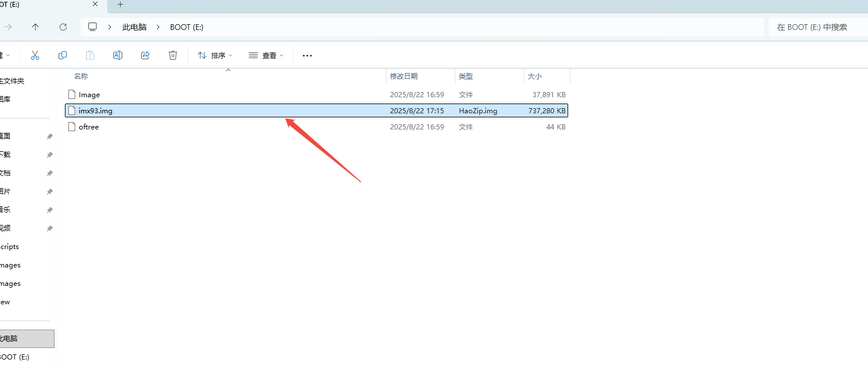Click the Refresh button
Screen dimensions: 868x367
click(63, 27)
